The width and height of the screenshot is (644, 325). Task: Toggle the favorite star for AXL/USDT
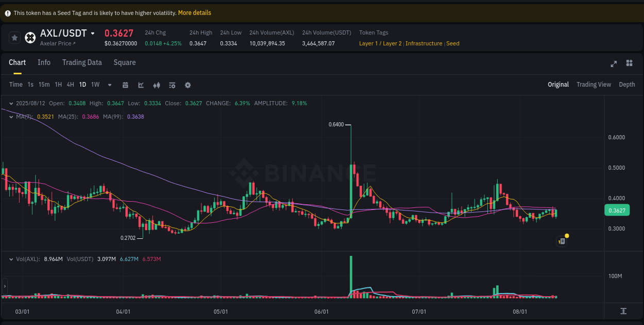14,37
